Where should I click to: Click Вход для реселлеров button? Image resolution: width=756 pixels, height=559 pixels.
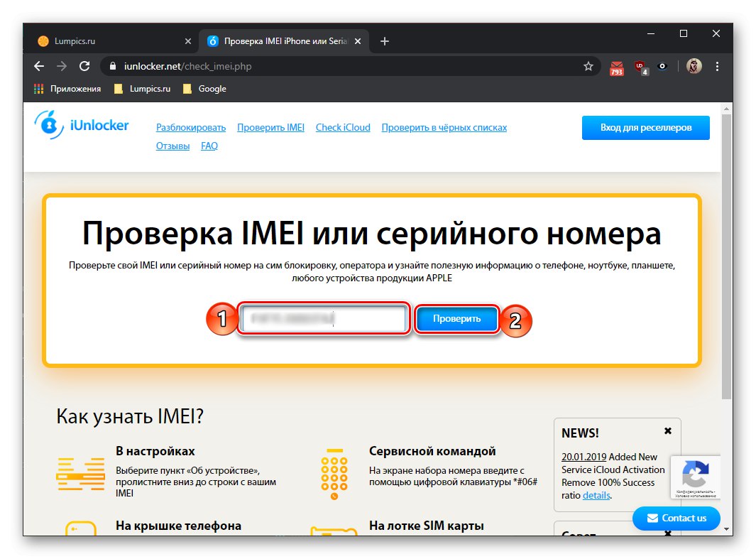(x=645, y=128)
